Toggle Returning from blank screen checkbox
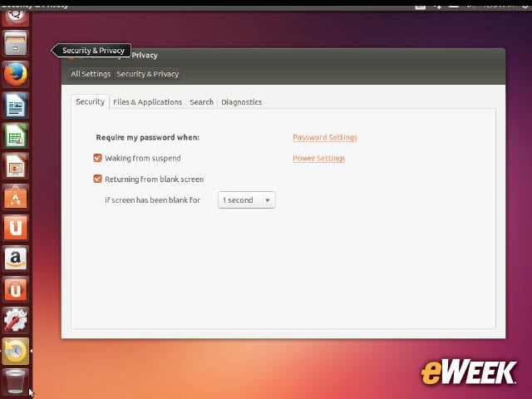Screen dimensions: 532x399 tap(97, 179)
